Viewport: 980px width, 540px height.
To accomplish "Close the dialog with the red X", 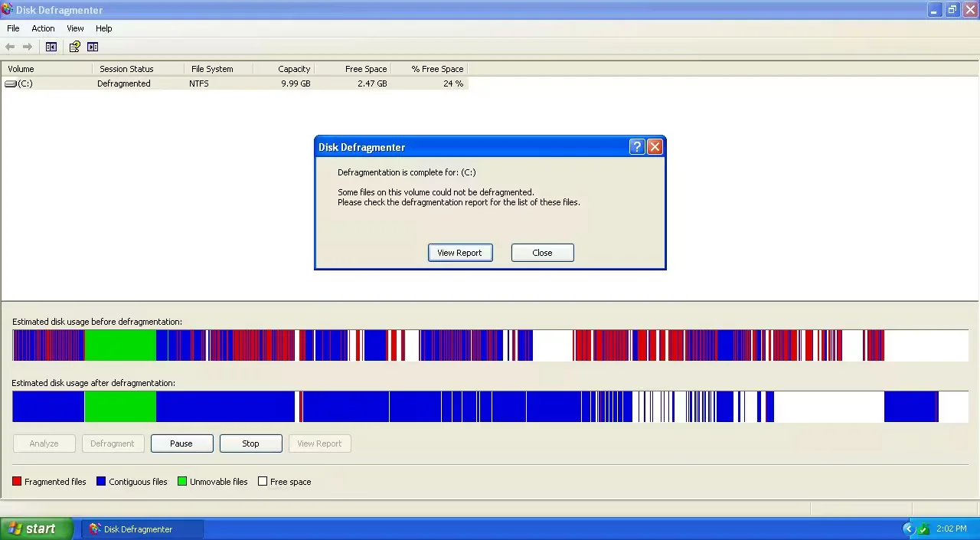I will tap(655, 147).
